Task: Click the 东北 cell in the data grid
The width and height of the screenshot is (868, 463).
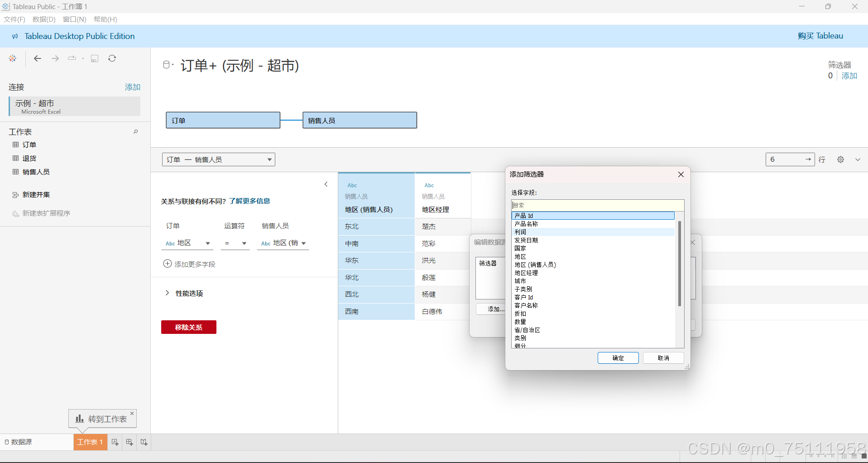Action: click(376, 227)
